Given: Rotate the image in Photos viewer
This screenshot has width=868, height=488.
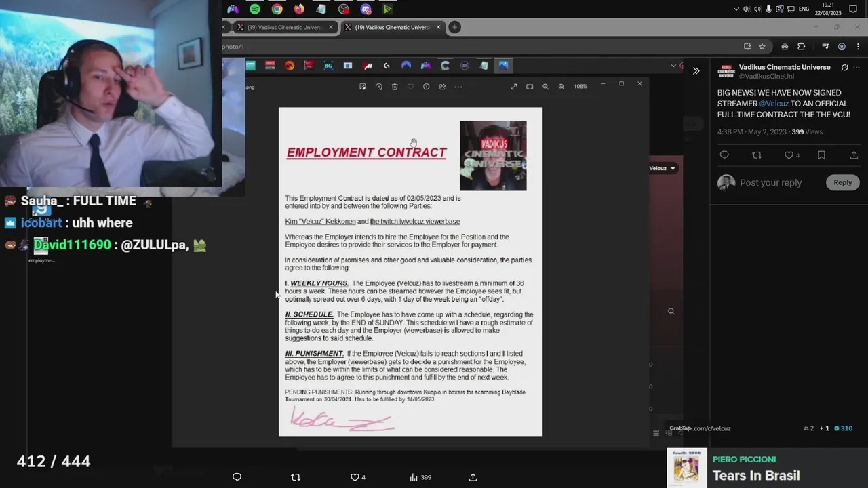Looking at the screenshot, I should pos(379,87).
